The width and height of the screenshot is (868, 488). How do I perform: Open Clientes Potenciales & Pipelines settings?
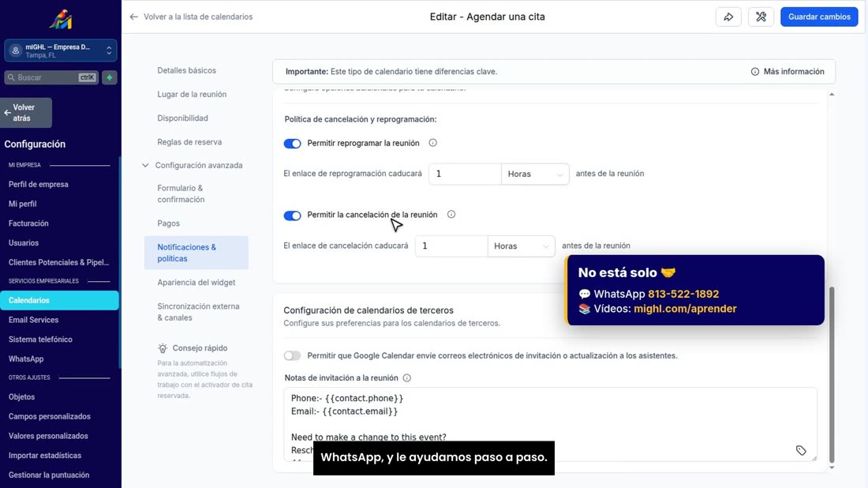58,262
